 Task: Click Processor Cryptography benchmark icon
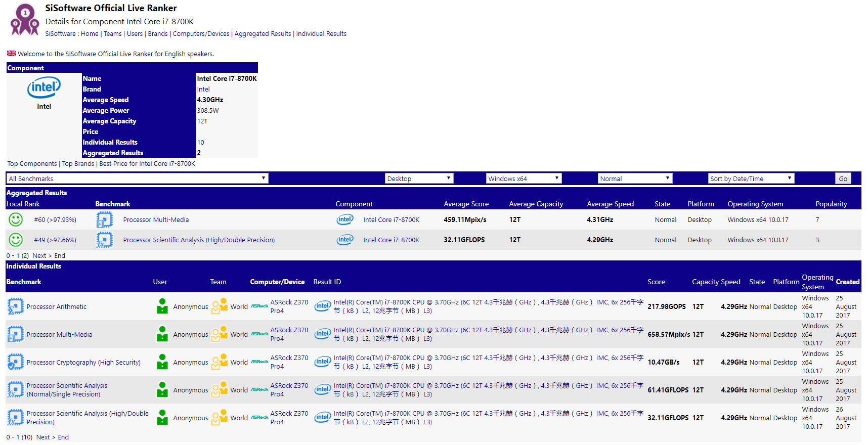(x=15, y=362)
